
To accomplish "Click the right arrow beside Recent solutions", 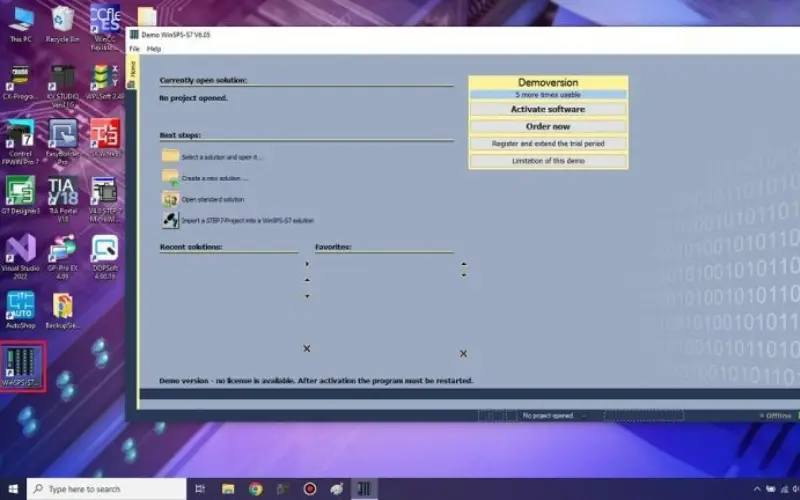I will [x=307, y=264].
